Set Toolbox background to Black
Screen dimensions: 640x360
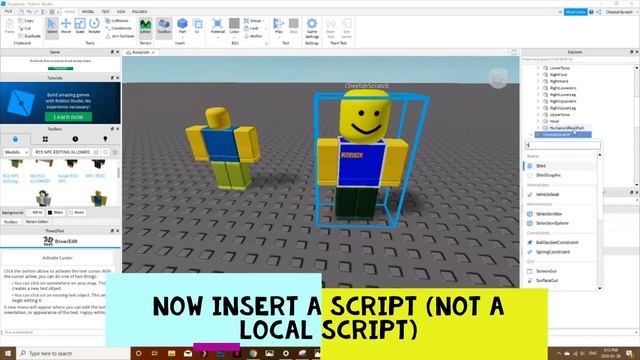click(x=56, y=212)
